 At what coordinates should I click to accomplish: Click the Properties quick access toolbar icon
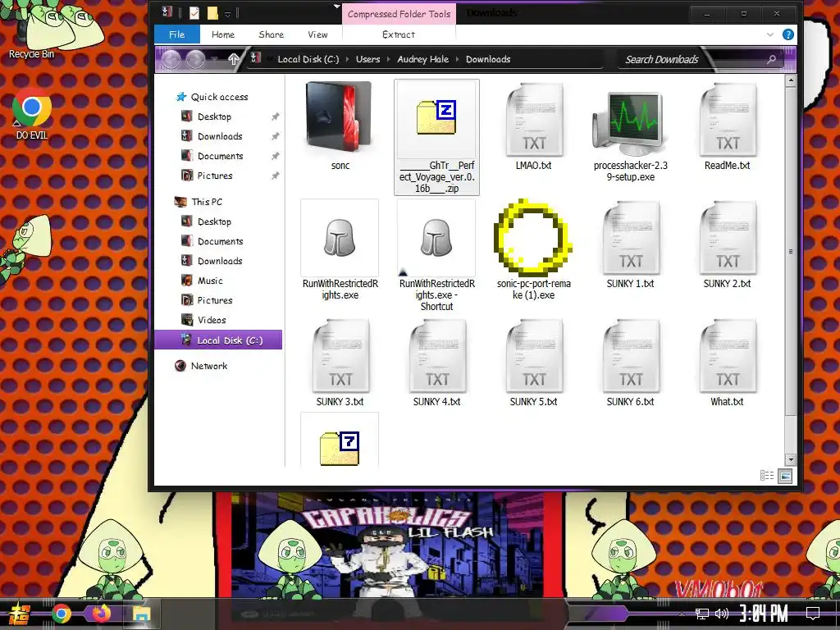[194, 13]
